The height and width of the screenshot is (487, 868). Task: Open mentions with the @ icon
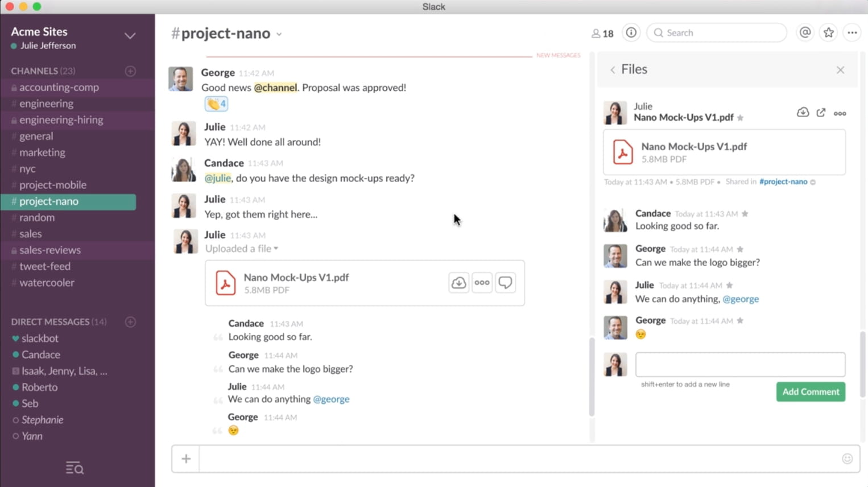pos(805,33)
